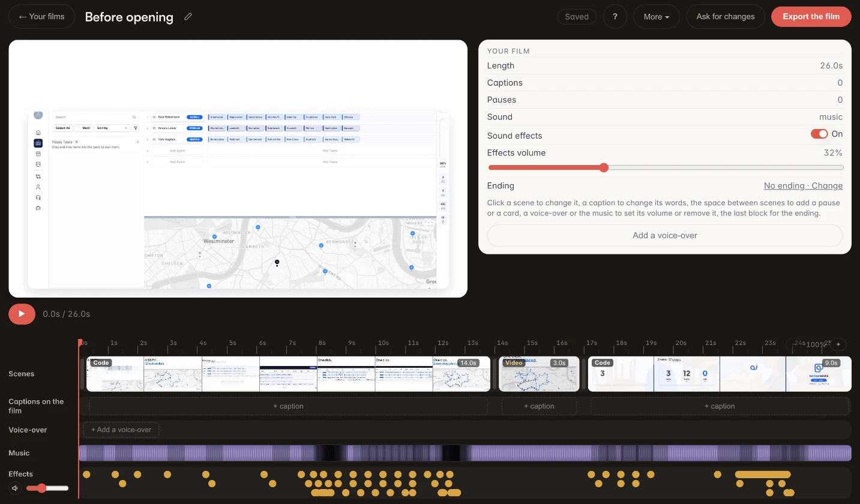
Task: Open the question mark help button
Action: (x=615, y=17)
